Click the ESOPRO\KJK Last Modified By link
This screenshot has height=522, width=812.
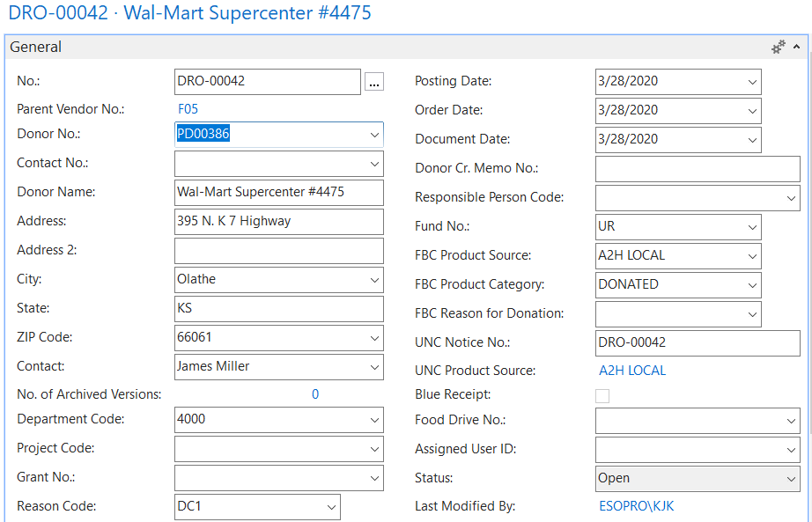(x=636, y=506)
